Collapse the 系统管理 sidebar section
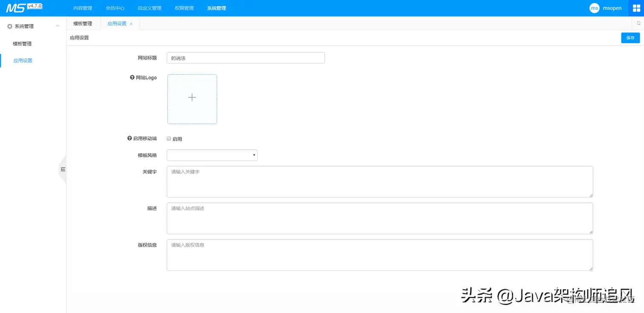This screenshot has width=644, height=313. coord(57,26)
